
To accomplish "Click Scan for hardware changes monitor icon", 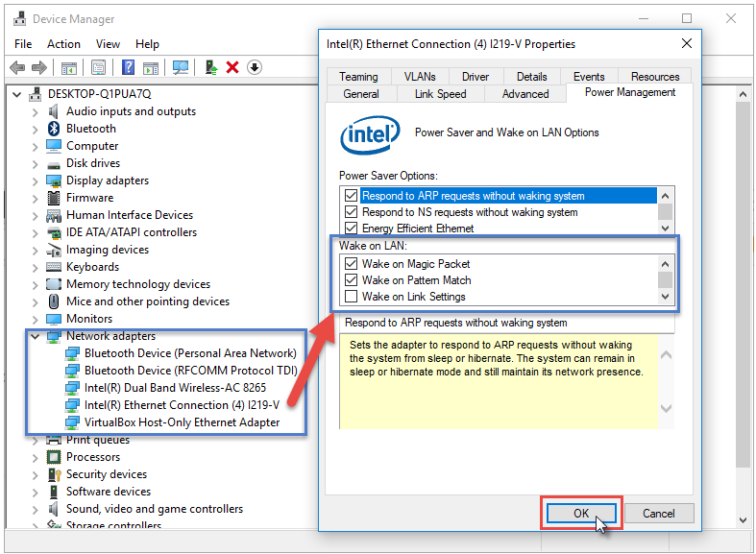I will [181, 67].
